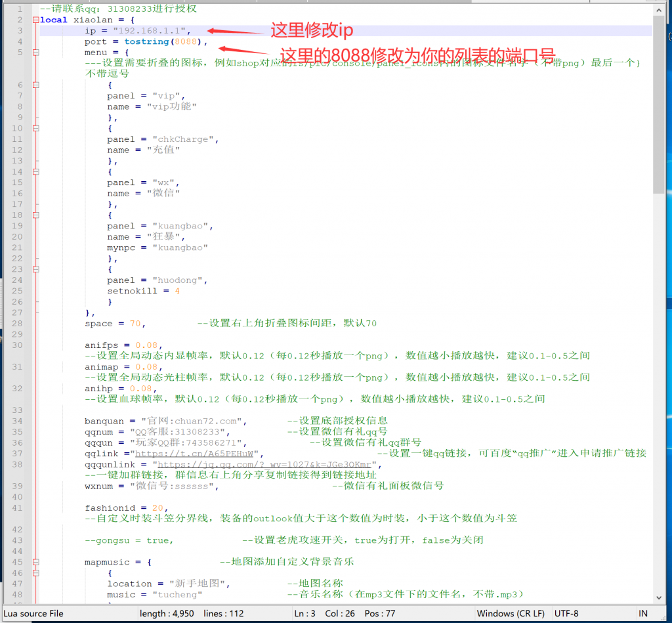This screenshot has height=623, width=672.
Task: Click the '--gongsu = true,' comment
Action: click(x=129, y=540)
